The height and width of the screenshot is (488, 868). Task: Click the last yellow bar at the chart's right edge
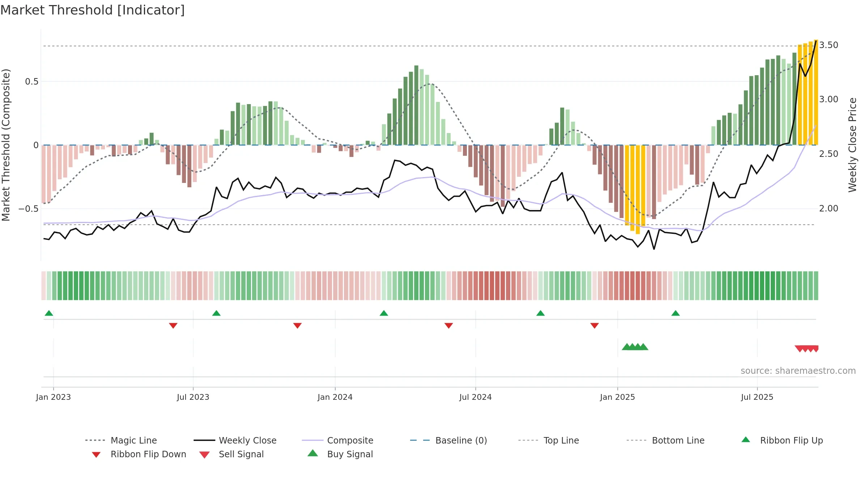pos(816,92)
